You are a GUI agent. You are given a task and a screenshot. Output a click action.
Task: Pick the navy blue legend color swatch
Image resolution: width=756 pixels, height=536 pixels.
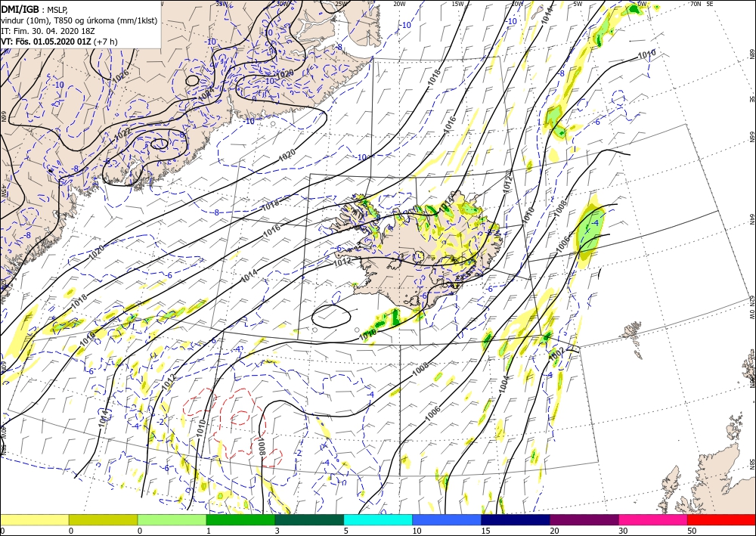516,519
